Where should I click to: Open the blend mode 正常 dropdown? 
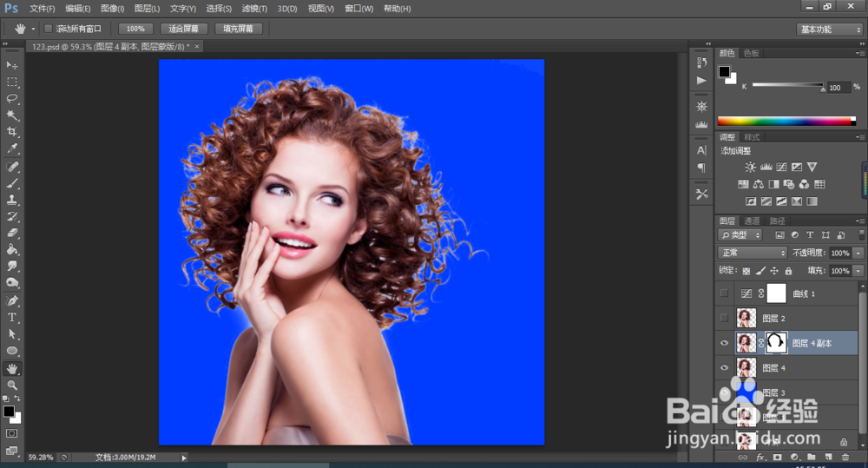(753, 253)
